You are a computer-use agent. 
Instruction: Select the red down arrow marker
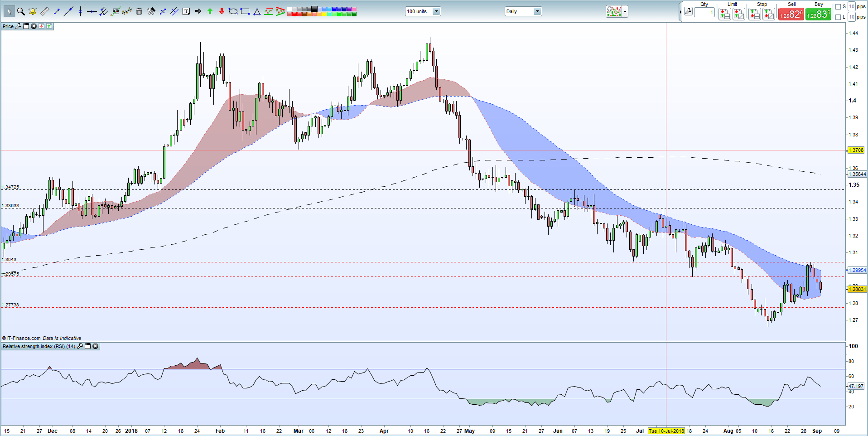pyautogui.click(x=222, y=11)
